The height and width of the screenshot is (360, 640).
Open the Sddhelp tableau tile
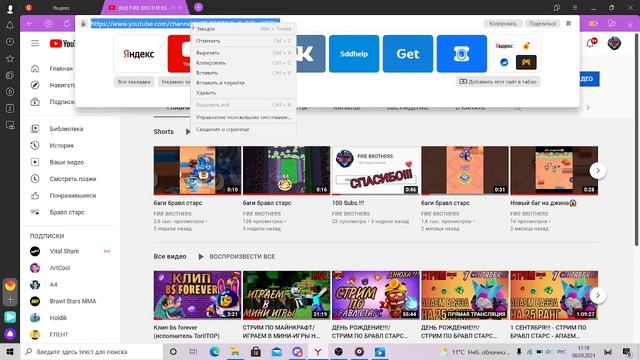click(354, 54)
